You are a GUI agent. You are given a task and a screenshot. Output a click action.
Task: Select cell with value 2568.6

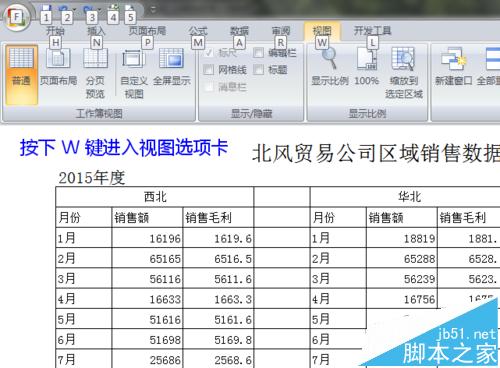(x=218, y=359)
